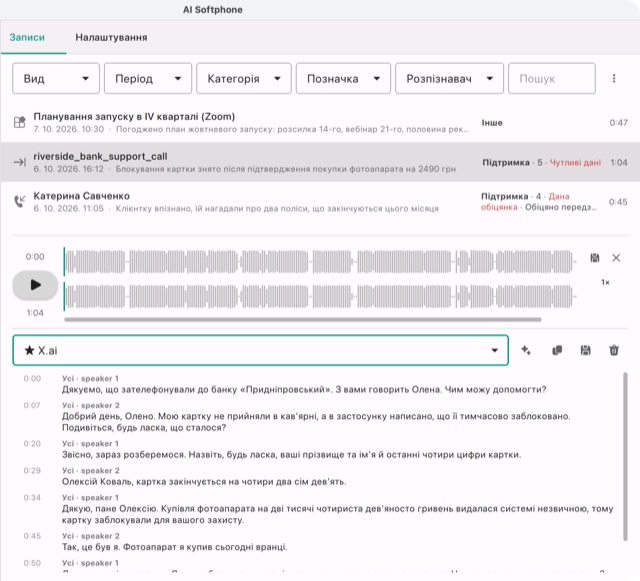Viewport: 640px width, 581px height.
Task: Click the line starting 'Дякую, пане Олексію'
Action: click(338, 514)
